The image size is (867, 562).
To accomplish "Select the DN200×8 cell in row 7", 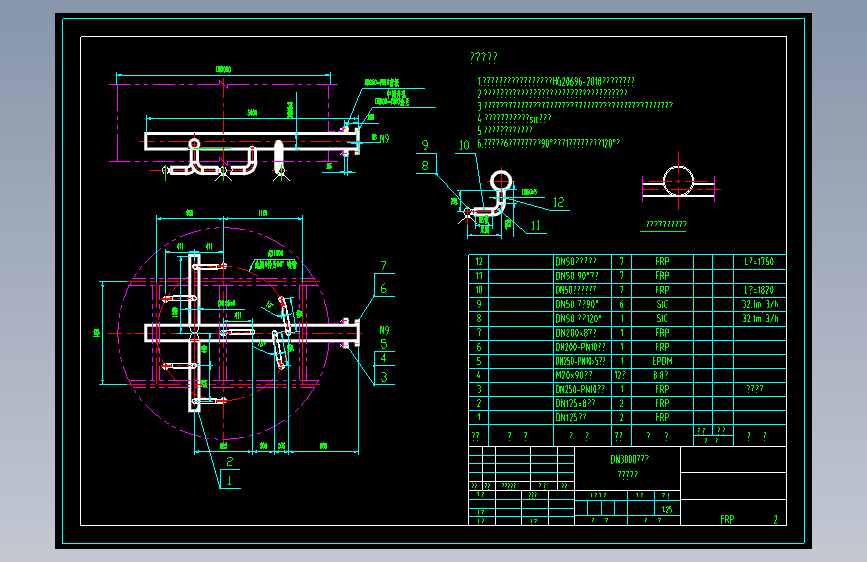I will [x=576, y=332].
